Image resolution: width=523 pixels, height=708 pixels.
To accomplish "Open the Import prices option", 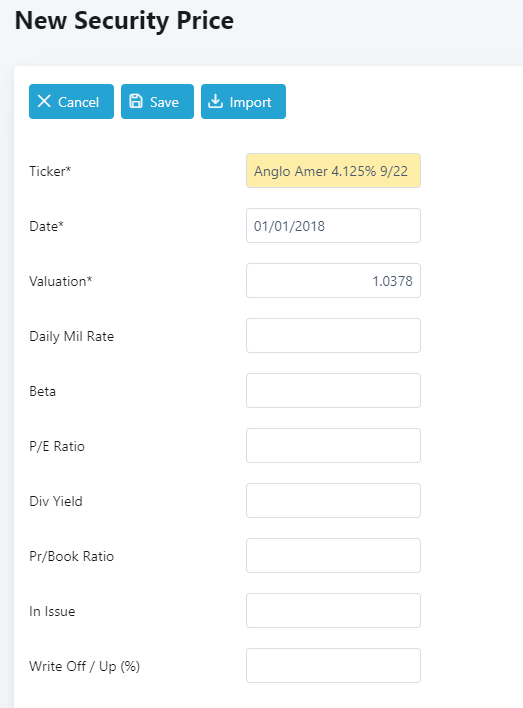I will [x=243, y=102].
